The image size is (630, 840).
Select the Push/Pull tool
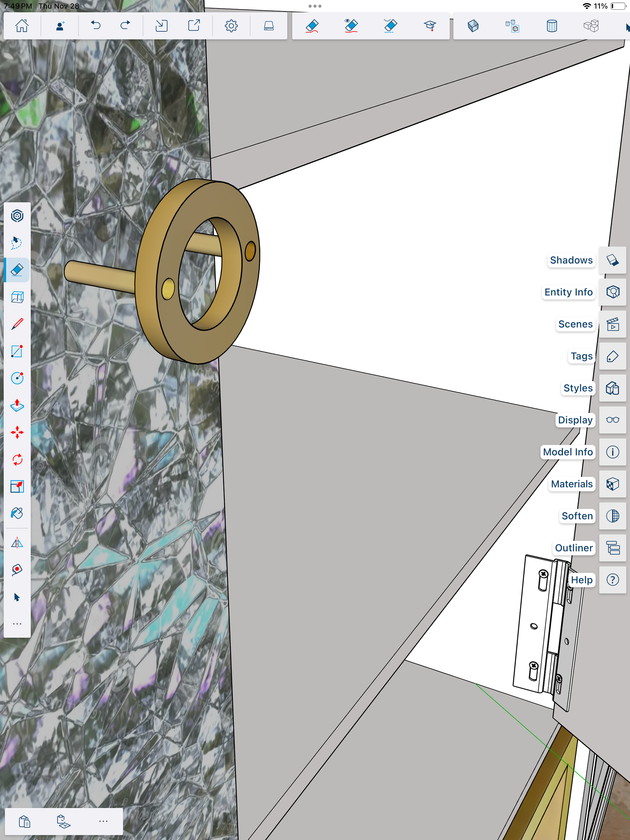17,406
